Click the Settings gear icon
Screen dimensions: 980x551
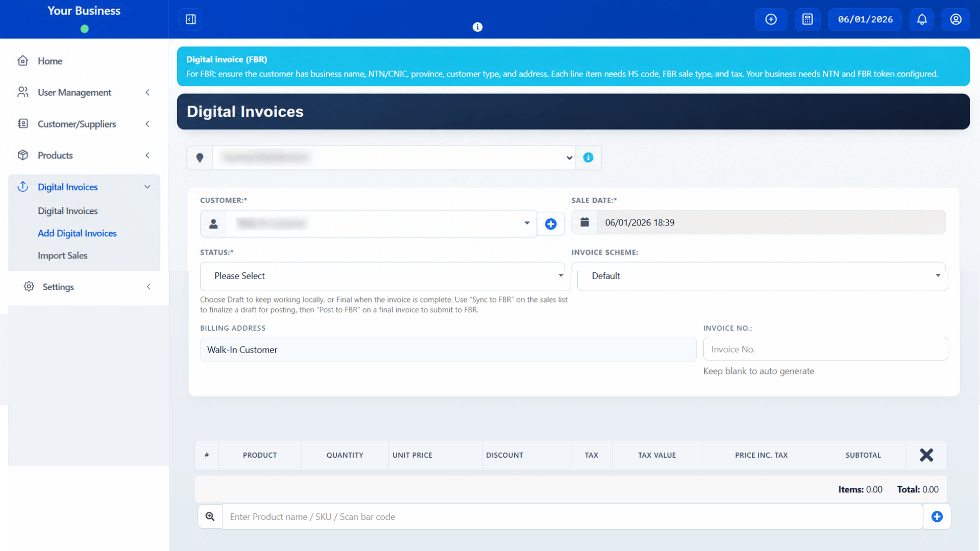click(x=29, y=287)
